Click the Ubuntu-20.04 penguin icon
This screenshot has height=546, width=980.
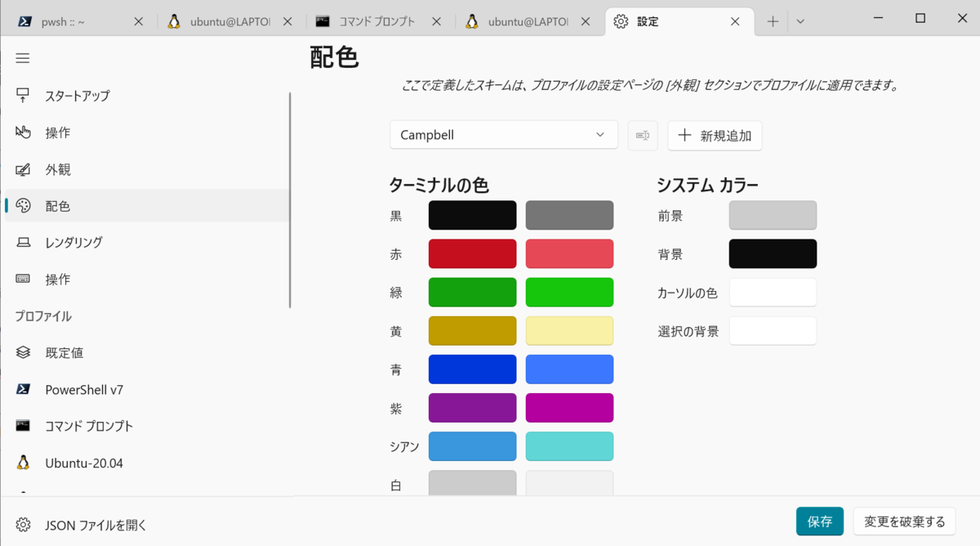pos(23,463)
